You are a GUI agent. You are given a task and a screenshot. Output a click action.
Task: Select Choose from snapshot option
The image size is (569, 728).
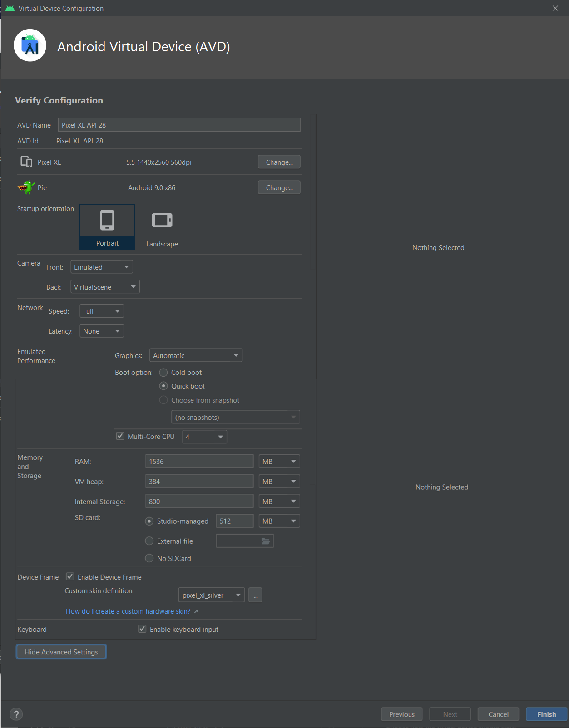pos(163,400)
